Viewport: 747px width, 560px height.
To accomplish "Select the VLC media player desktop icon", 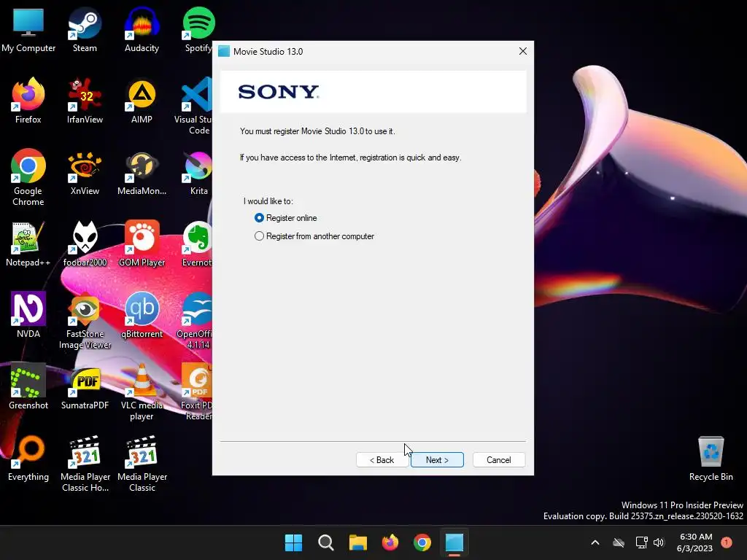I will 142,392.
